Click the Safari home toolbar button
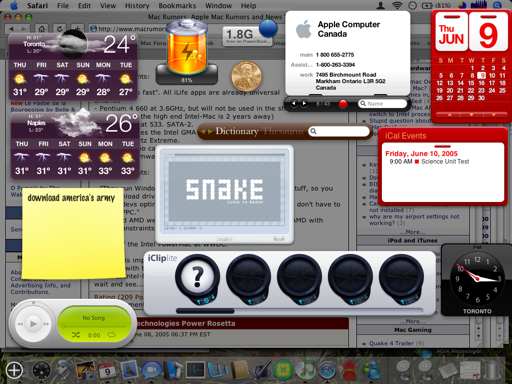This screenshot has width=512, height=384. [x=41, y=29]
